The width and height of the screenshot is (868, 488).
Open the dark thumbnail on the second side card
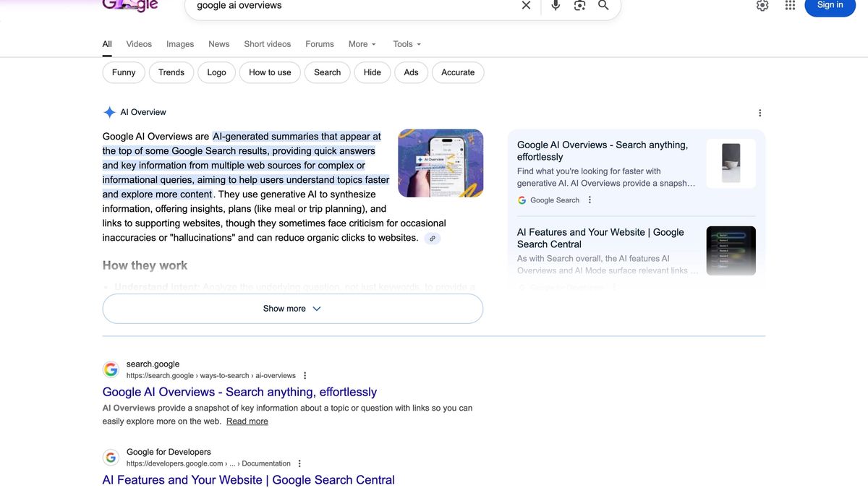[x=731, y=251]
